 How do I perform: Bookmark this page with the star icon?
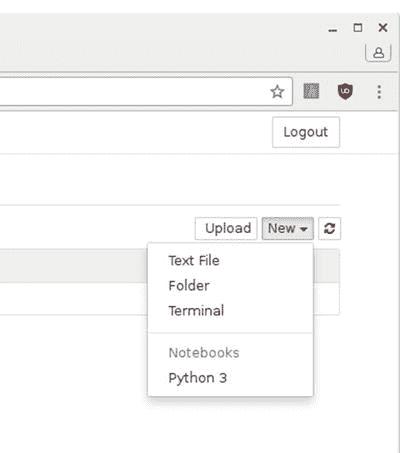277,92
